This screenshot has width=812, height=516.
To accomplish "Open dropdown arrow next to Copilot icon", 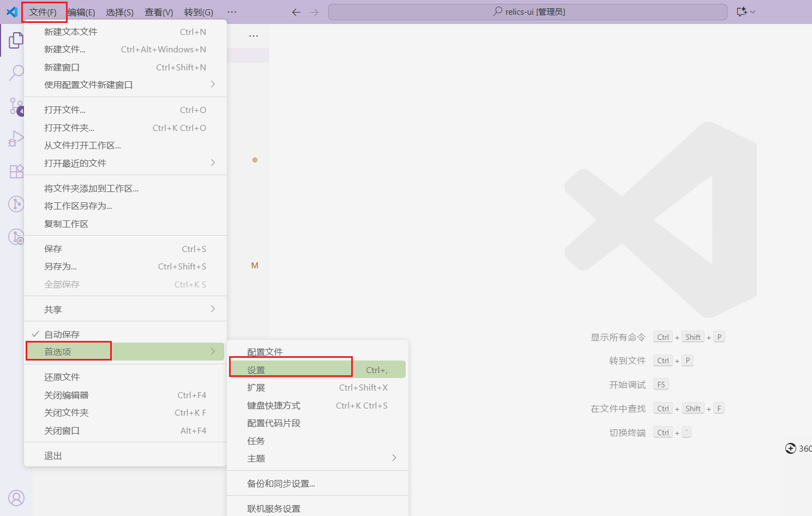I will click(753, 11).
